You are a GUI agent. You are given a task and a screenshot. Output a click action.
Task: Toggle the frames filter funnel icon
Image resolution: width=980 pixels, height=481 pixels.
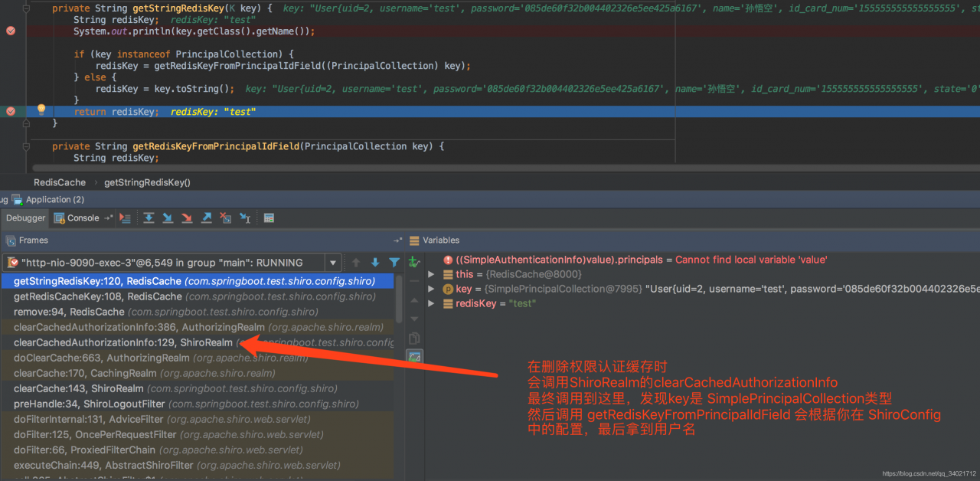(x=394, y=263)
